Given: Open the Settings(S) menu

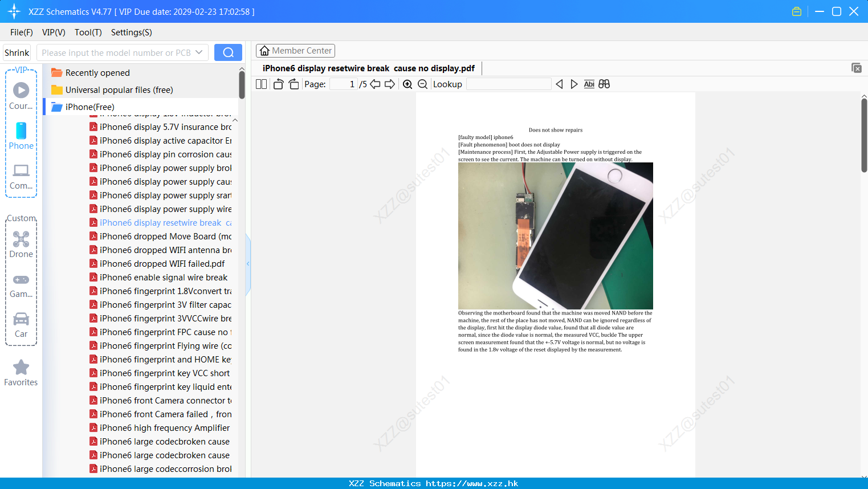Looking at the screenshot, I should coord(132,32).
